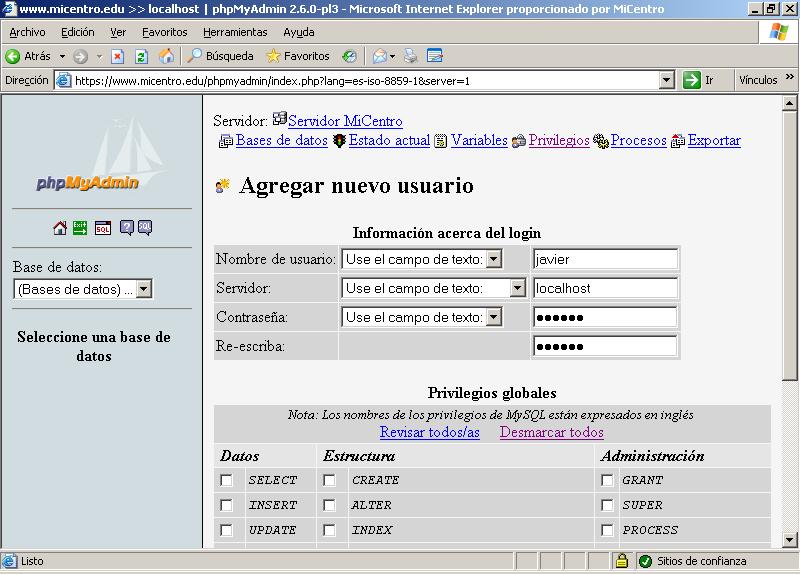Enable the INSERT privilege checkbox
Viewport: 800px width, 574px height.
pyautogui.click(x=226, y=505)
